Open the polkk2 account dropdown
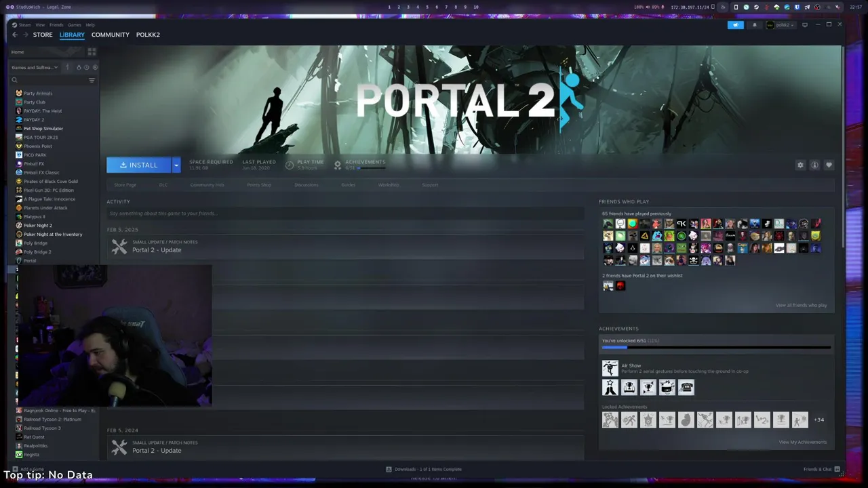868x488 pixels. 780,25
